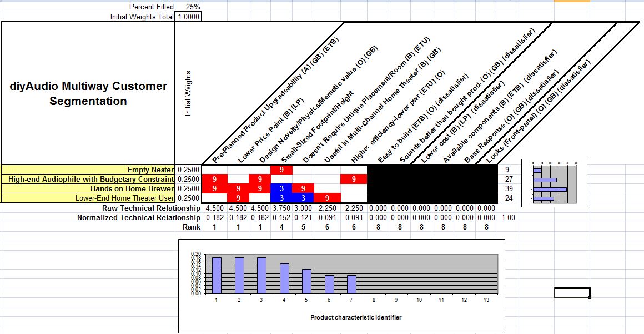Select the raw value 3.000
This screenshot has height=334, width=644.
(303, 208)
